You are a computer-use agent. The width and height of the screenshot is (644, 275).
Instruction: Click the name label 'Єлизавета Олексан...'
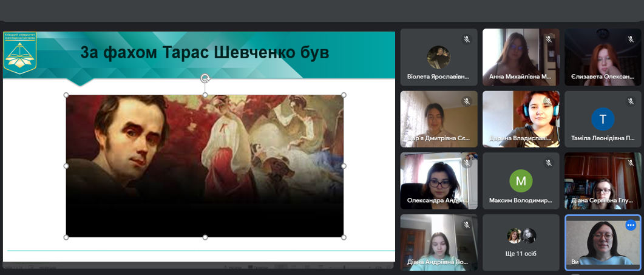602,76
